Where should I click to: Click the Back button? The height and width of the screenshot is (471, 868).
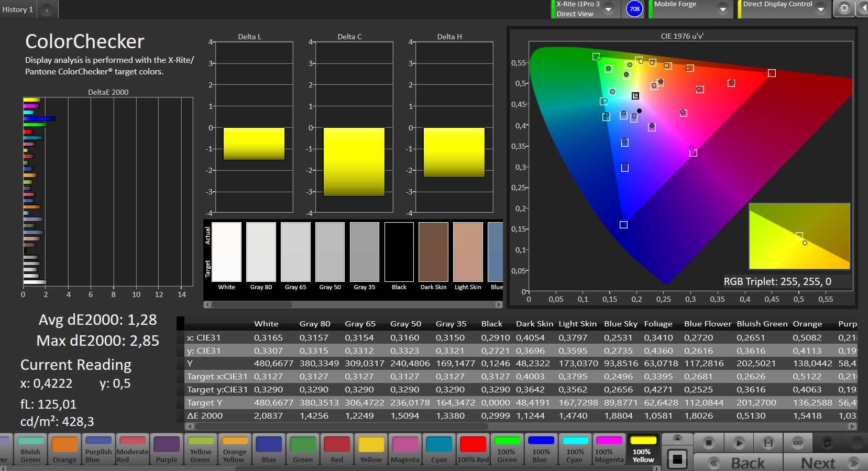[738, 463]
